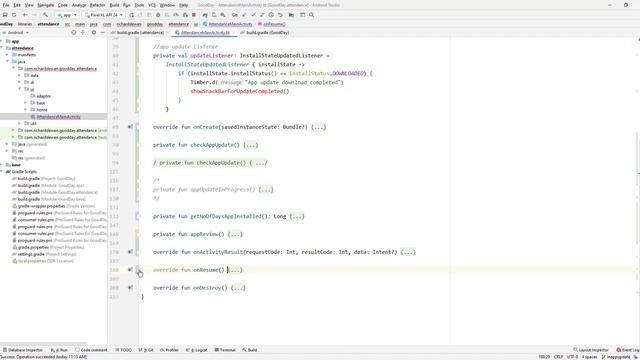Click the Back navigation arrow in toolbar
The width and height of the screenshot is (640, 360).
(x=25, y=15)
